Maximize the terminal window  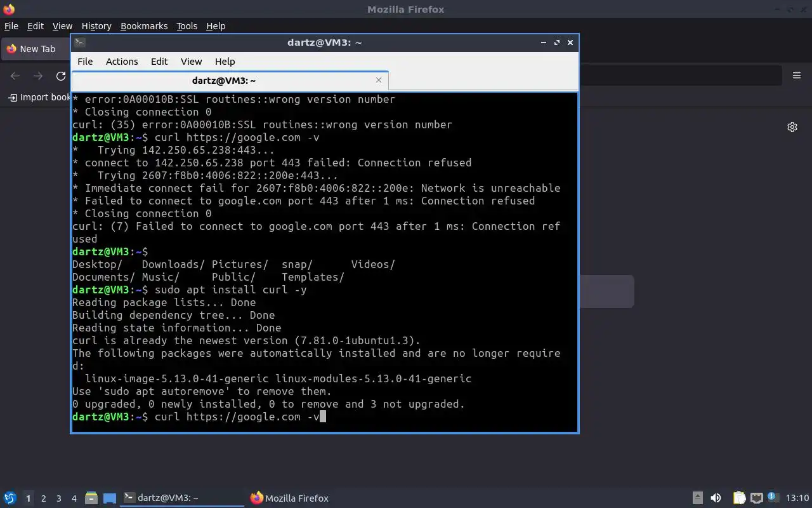point(557,43)
